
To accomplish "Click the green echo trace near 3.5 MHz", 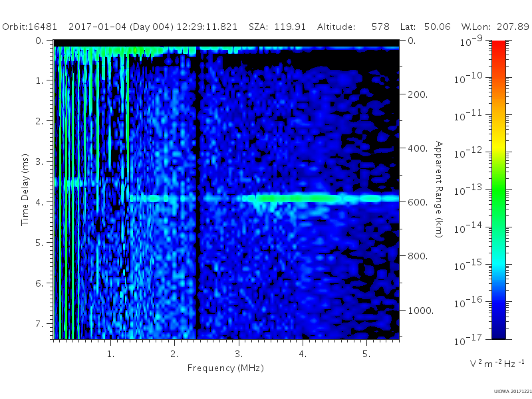I will [299, 198].
